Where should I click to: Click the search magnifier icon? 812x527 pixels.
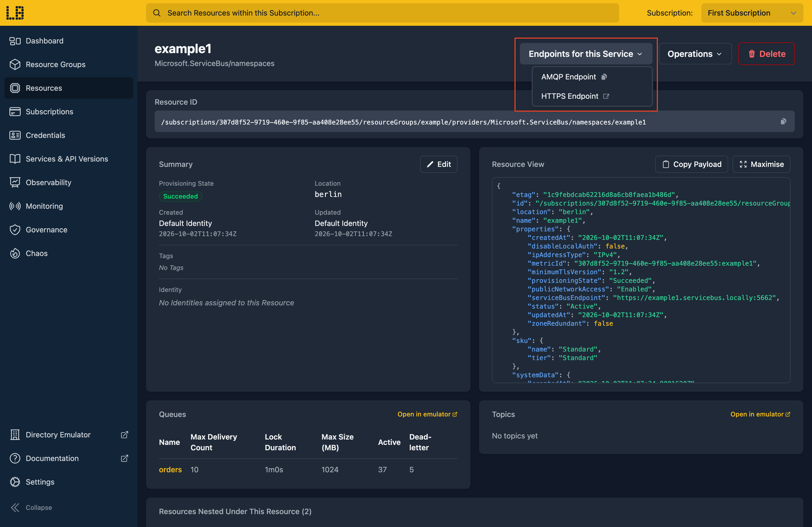(157, 13)
